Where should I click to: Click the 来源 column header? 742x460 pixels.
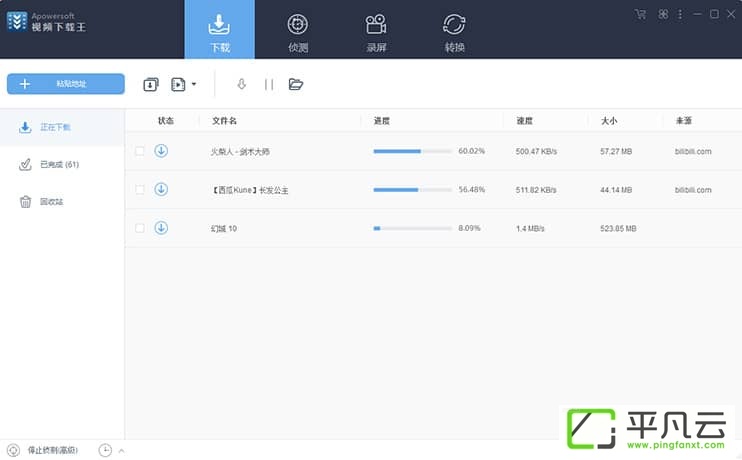point(684,121)
